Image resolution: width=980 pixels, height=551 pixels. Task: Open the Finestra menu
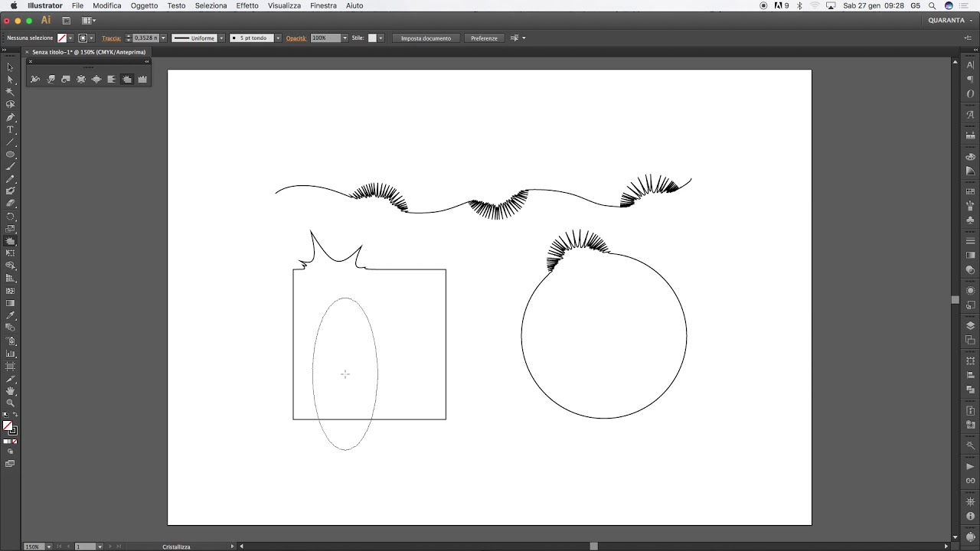click(323, 5)
